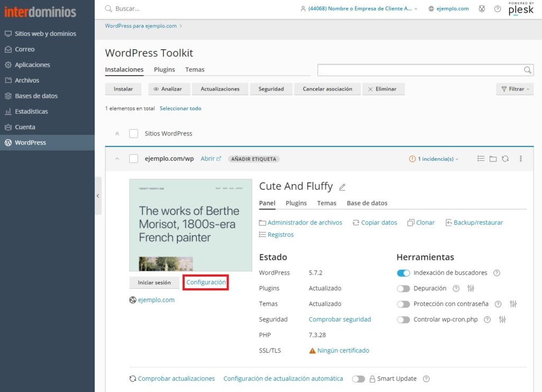
Task: Open help icon for Smart Update
Action: (426, 379)
